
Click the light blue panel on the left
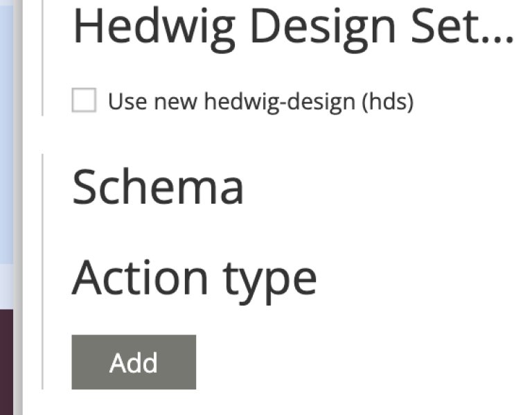pyautogui.click(x=8, y=139)
